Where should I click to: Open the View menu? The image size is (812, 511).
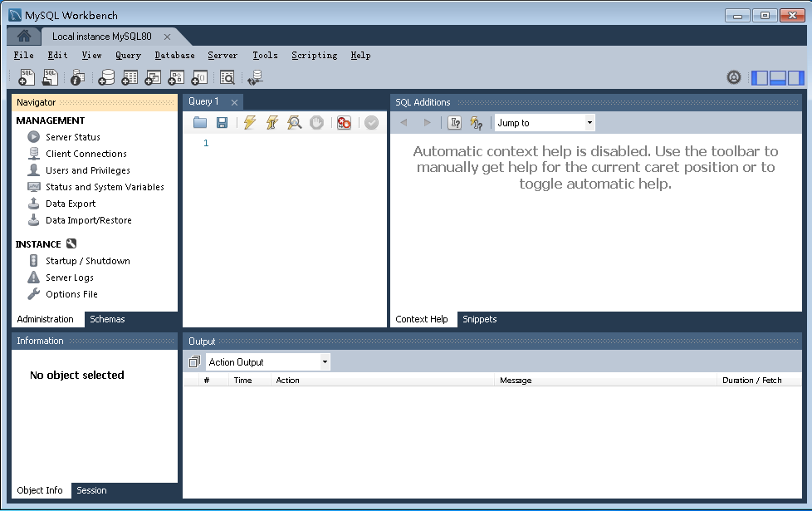[x=91, y=55]
